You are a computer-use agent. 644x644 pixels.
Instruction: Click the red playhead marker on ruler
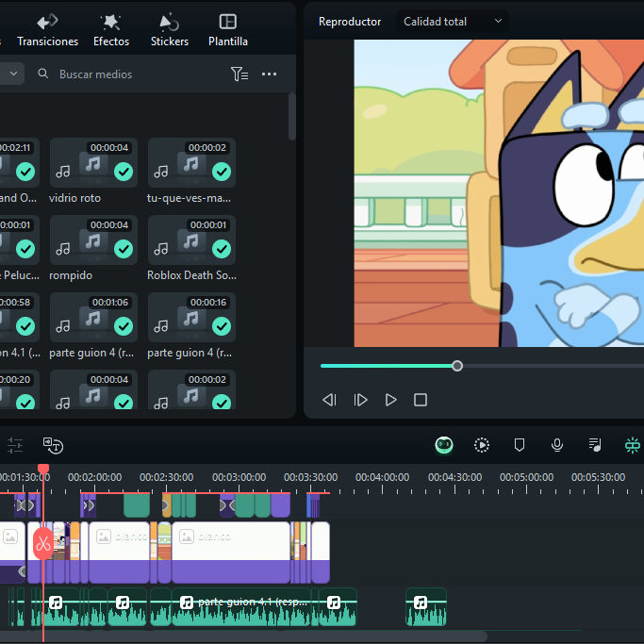pyautogui.click(x=43, y=469)
